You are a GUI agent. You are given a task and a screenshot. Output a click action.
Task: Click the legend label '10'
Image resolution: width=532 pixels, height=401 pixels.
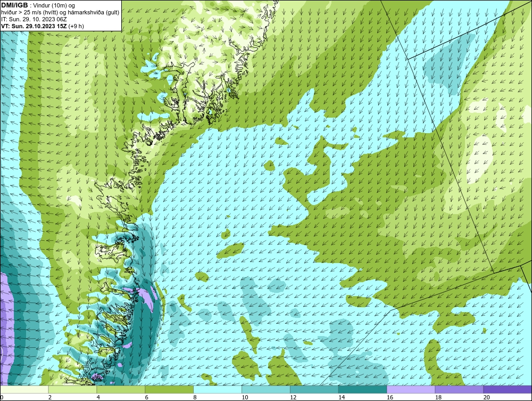(x=245, y=397)
